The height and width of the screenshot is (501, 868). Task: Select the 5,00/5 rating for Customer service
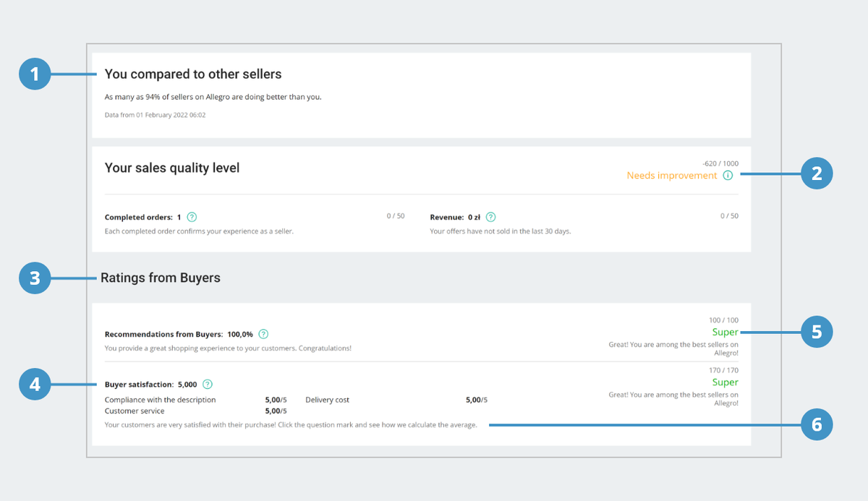pos(276,411)
